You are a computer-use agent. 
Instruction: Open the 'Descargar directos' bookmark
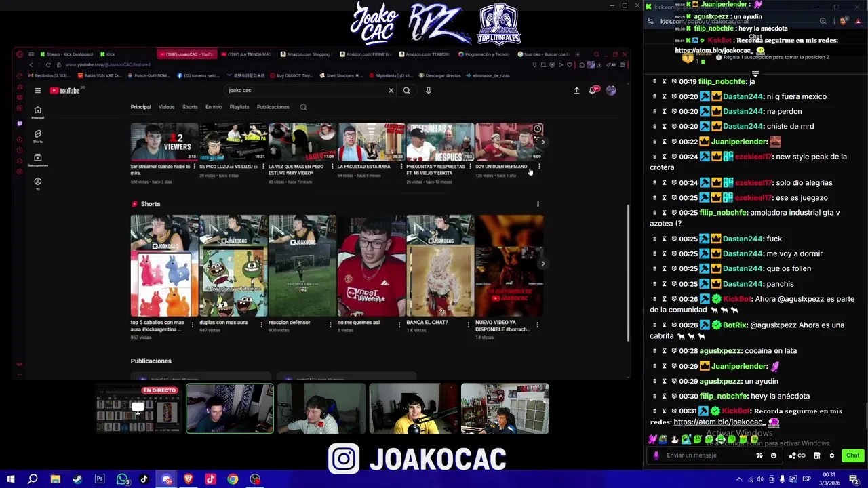(x=439, y=75)
